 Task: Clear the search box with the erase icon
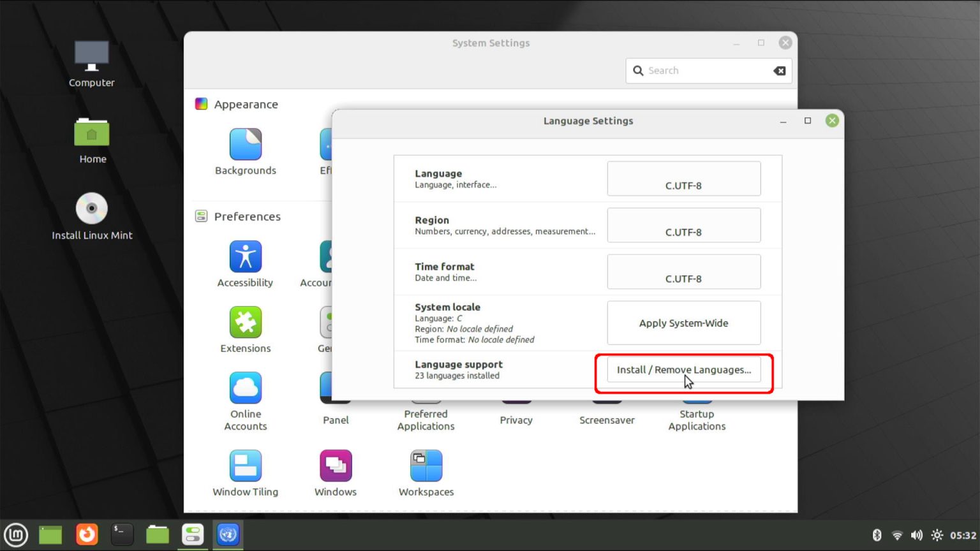tap(779, 70)
